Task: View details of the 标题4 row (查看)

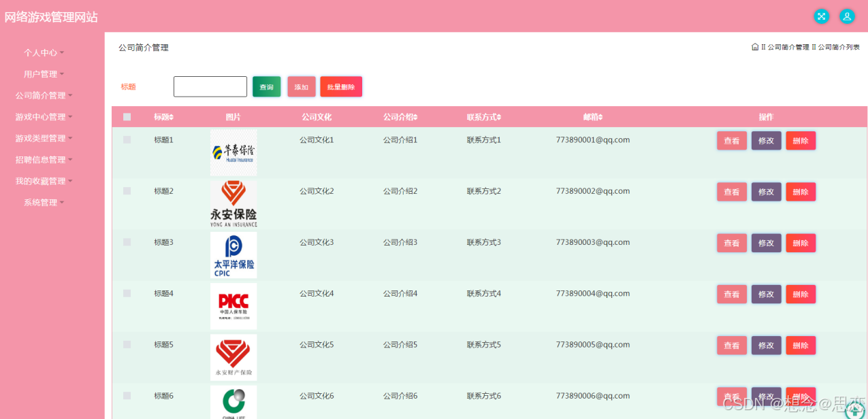Action: tap(732, 294)
